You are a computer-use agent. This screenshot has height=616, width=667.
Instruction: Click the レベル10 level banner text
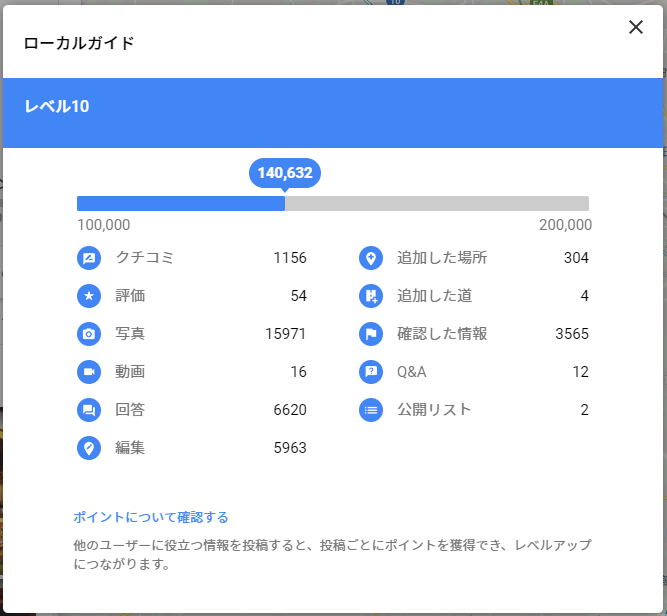tap(57, 106)
